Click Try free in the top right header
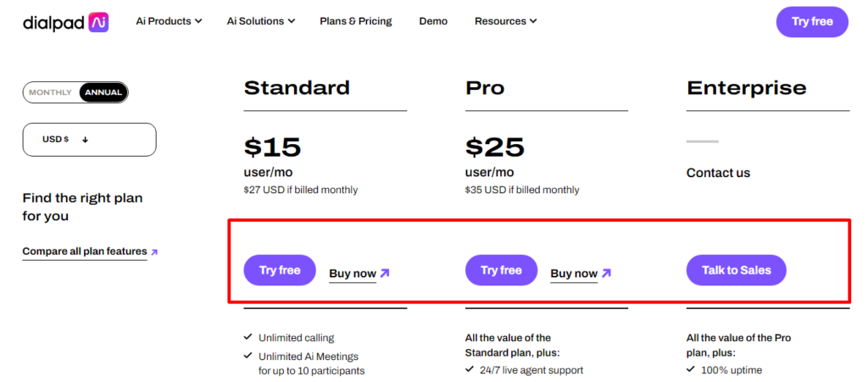868x382 pixels. 812,21
